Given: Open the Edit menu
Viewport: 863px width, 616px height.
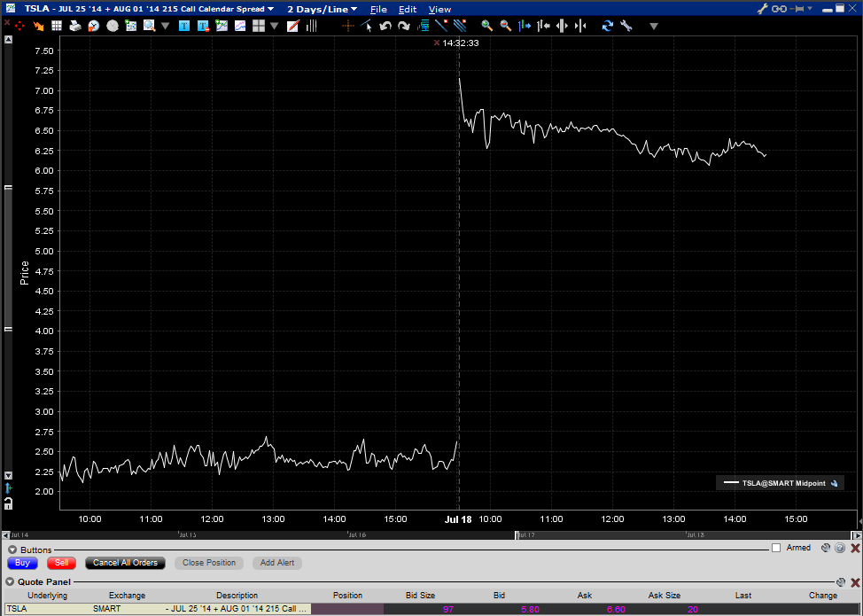Looking at the screenshot, I should (x=408, y=10).
